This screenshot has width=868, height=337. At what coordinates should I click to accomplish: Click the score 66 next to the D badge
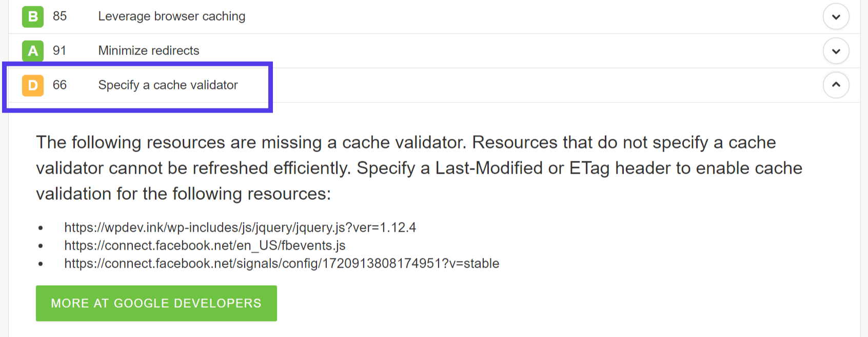click(x=60, y=85)
